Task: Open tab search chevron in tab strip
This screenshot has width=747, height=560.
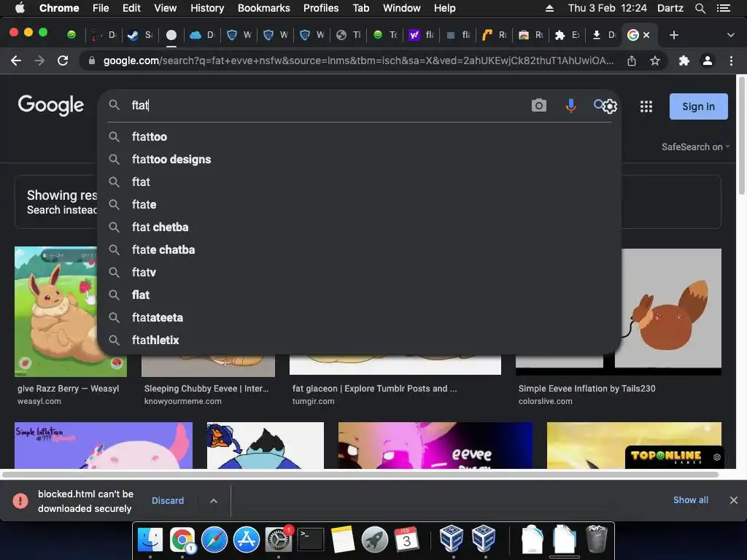Action: (730, 35)
